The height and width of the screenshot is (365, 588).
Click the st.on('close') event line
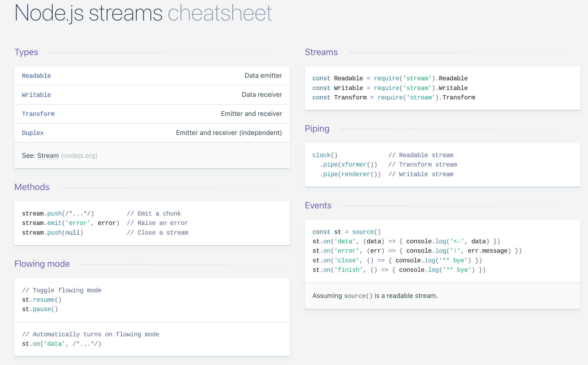(x=397, y=260)
